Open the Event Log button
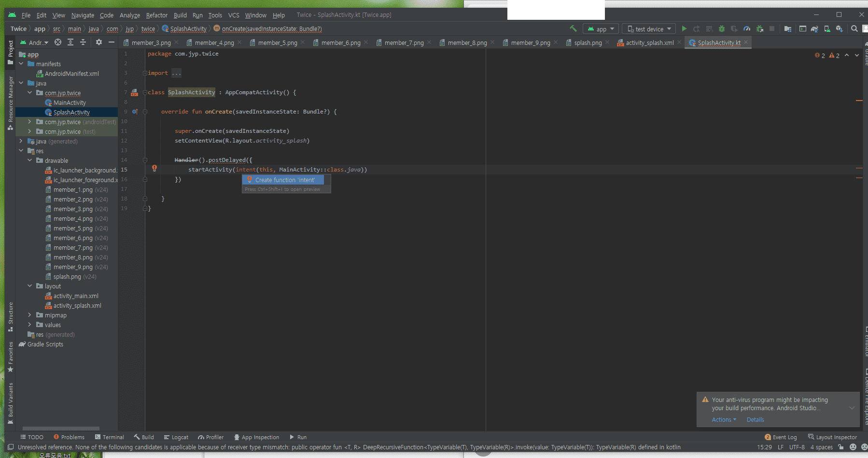Screen dimensions: 868x458 click(x=781, y=437)
